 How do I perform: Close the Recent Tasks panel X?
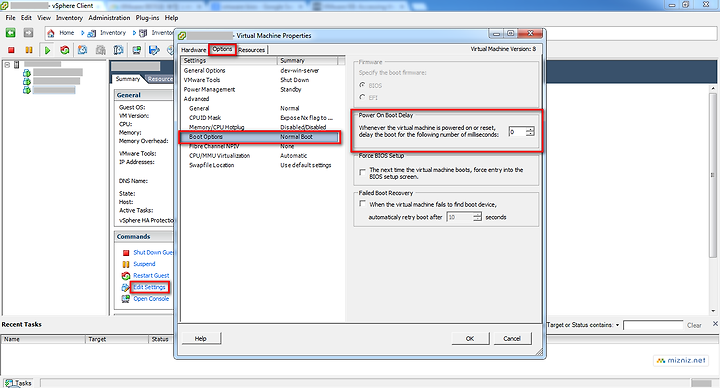point(715,324)
